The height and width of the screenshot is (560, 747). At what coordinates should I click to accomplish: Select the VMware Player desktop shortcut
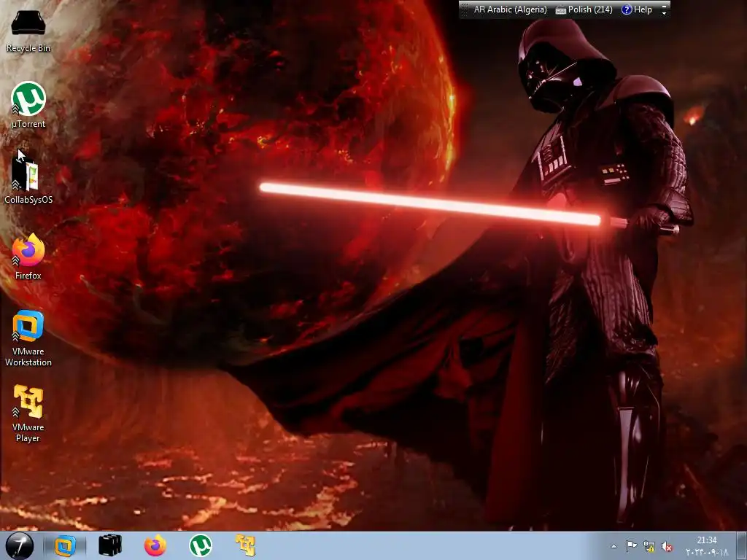coord(28,413)
